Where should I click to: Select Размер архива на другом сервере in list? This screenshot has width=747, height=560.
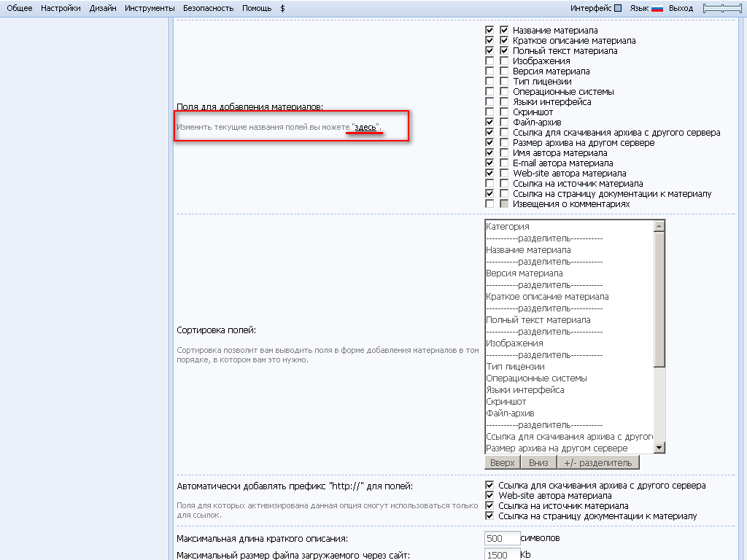[569, 448]
